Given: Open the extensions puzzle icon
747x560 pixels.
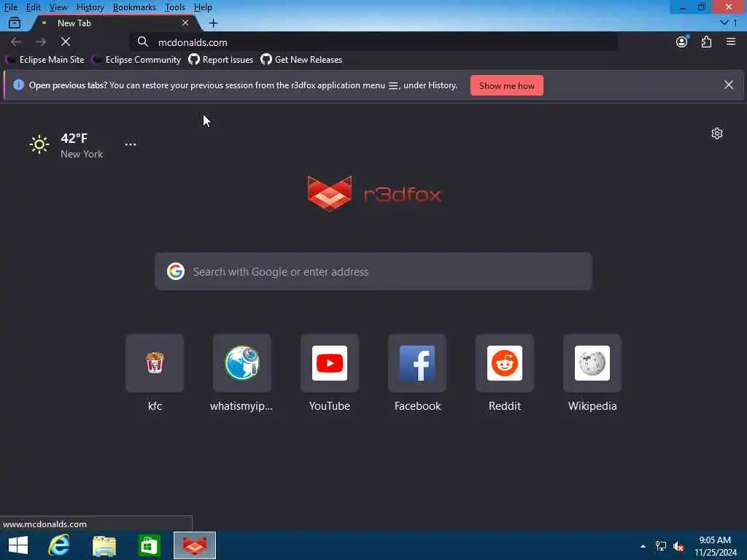Looking at the screenshot, I should pos(706,42).
